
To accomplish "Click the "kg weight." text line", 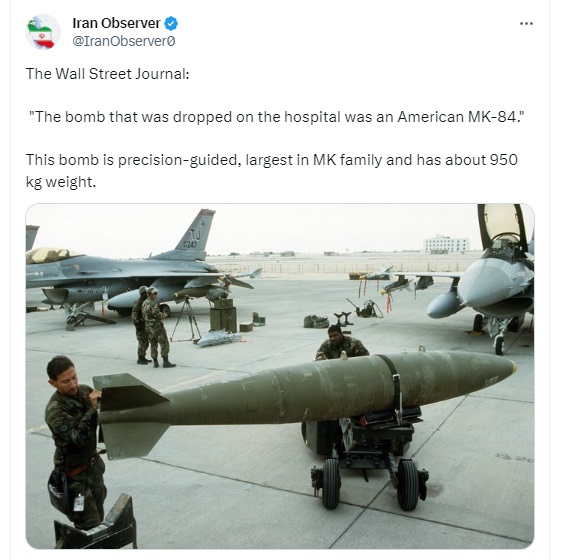I will [61, 182].
